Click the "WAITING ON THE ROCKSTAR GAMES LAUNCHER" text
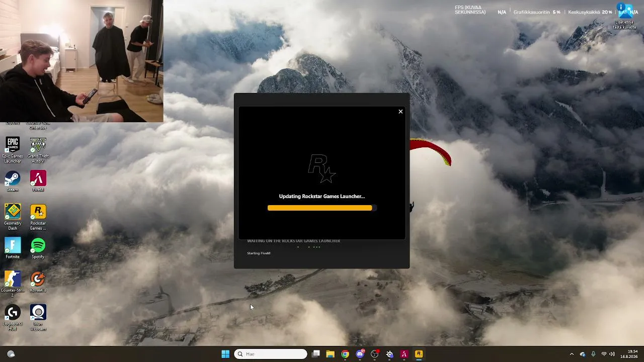This screenshot has height=362, width=644. click(x=294, y=241)
